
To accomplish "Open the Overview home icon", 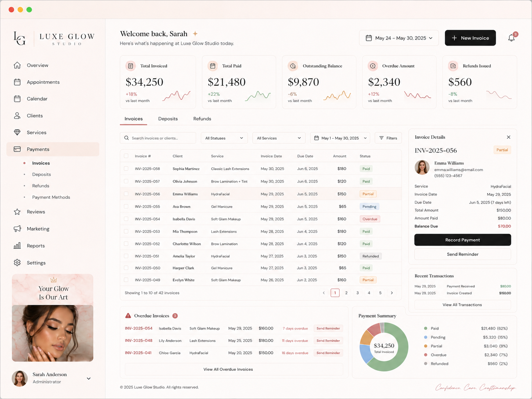I will [17, 65].
